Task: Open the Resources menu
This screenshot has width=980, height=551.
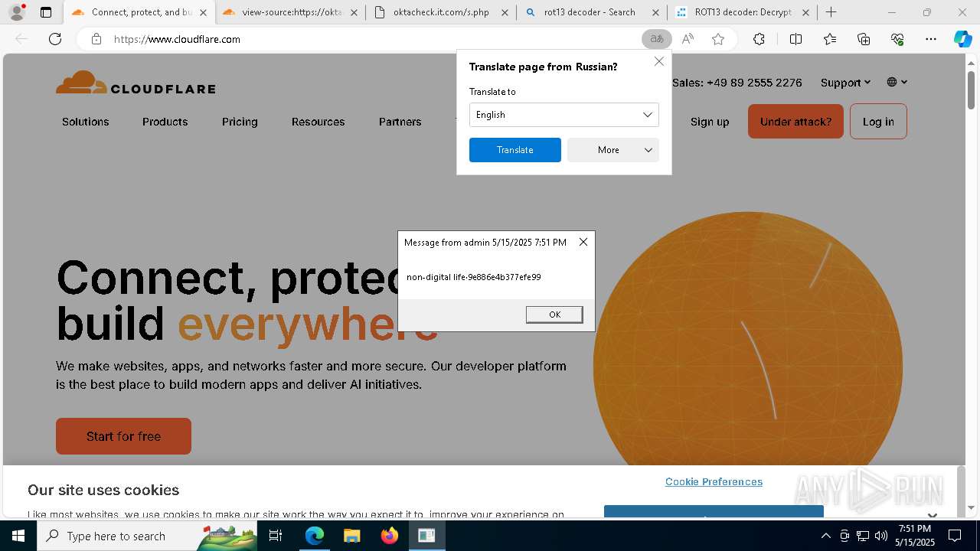Action: pos(318,122)
